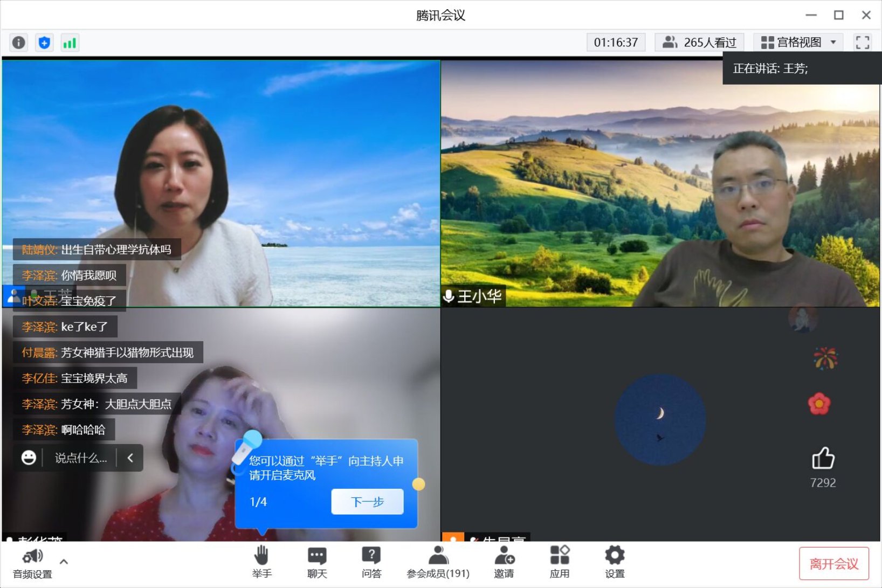The image size is (882, 588).
Task: Show 参会成员(191) participant list
Action: coord(438,562)
